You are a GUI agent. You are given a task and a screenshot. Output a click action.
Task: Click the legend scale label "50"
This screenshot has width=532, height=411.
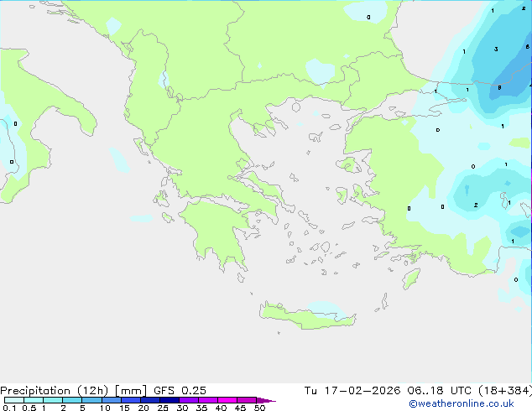click(259, 408)
